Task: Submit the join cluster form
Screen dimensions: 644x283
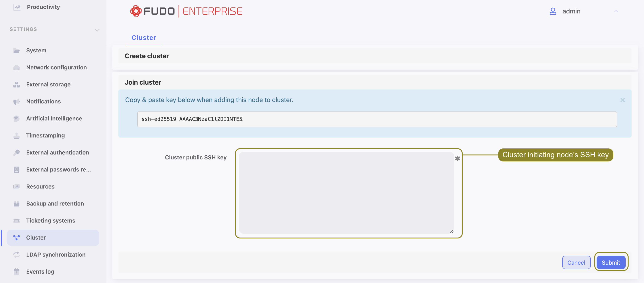Action: tap(611, 262)
